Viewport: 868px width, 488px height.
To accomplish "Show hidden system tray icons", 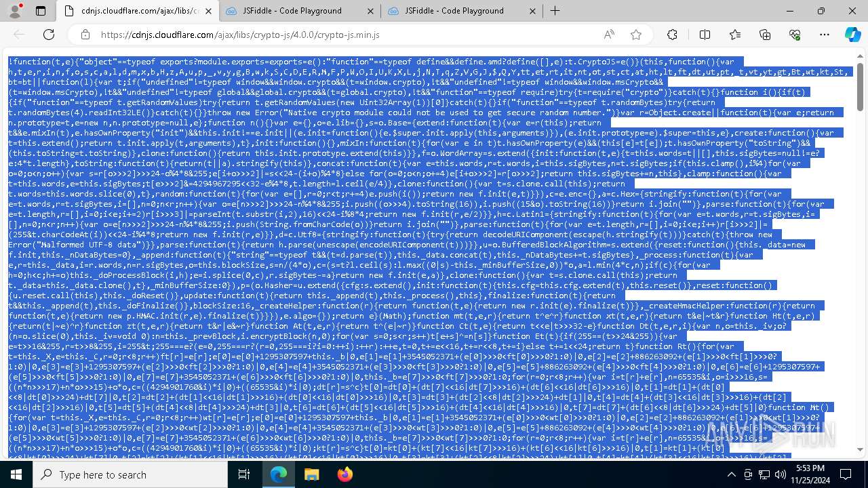I will coord(731,474).
